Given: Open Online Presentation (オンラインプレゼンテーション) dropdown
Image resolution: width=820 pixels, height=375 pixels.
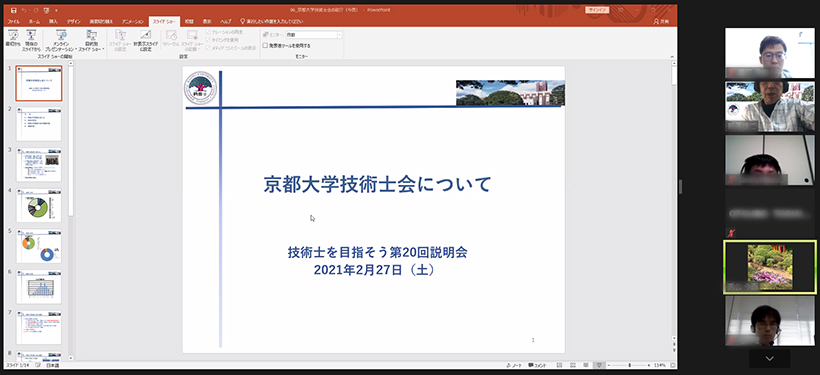Looking at the screenshot, I should (61, 40).
